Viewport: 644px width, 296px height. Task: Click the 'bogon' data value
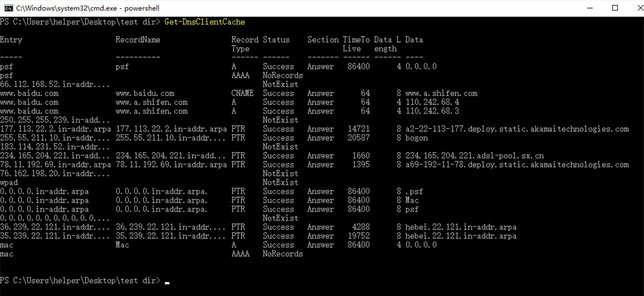click(x=416, y=138)
